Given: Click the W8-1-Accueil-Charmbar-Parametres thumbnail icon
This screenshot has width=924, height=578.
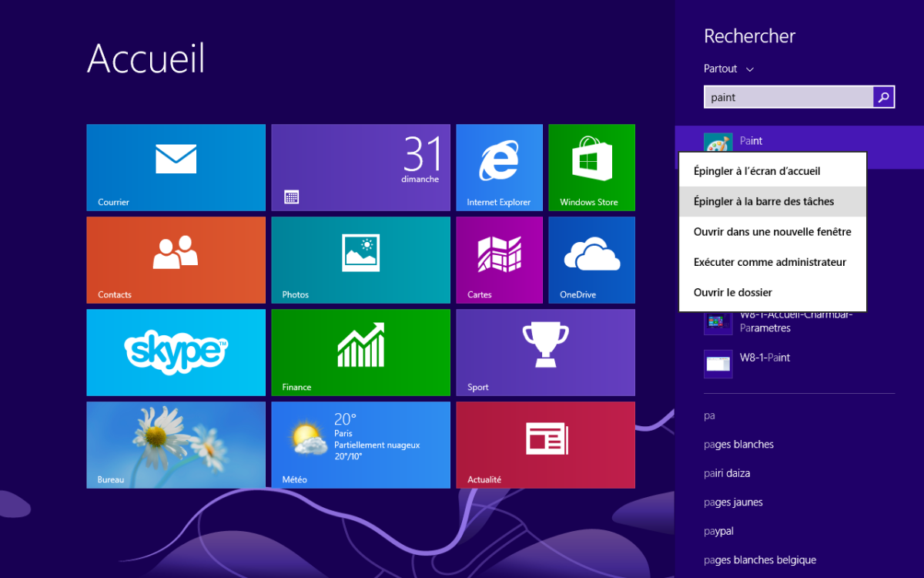Looking at the screenshot, I should pos(718,323).
